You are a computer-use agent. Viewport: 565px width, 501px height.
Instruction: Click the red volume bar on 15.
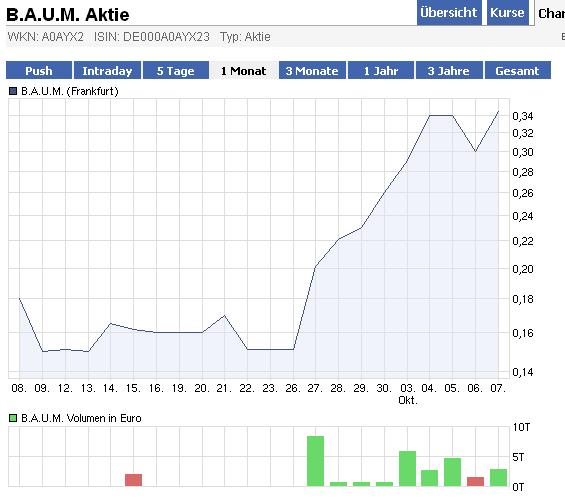pos(133,480)
